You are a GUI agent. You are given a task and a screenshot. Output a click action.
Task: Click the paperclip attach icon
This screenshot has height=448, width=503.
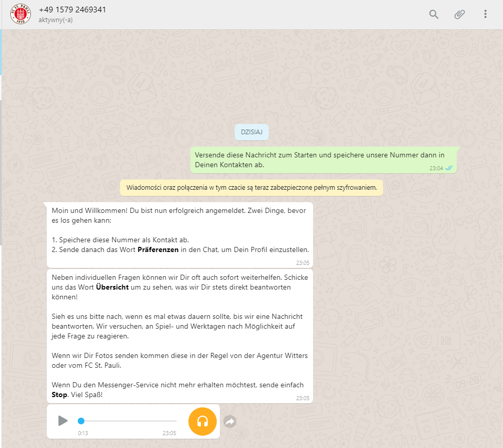[x=459, y=14]
